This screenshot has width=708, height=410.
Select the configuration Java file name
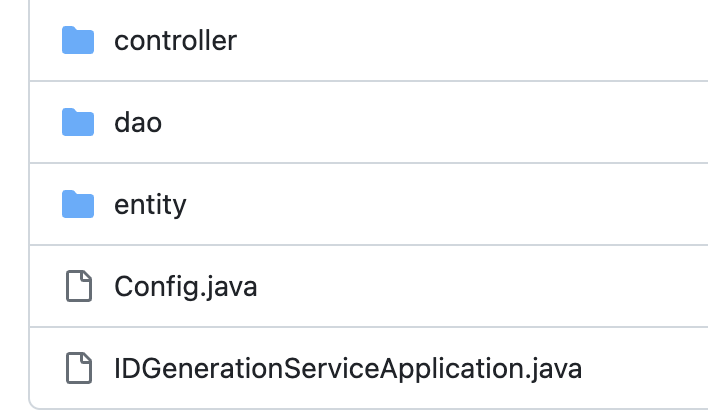click(185, 287)
